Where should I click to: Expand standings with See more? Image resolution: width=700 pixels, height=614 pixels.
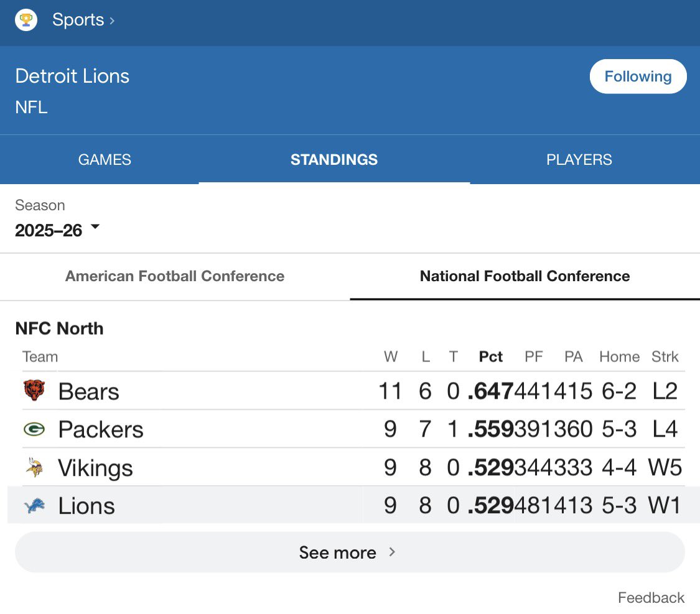350,552
